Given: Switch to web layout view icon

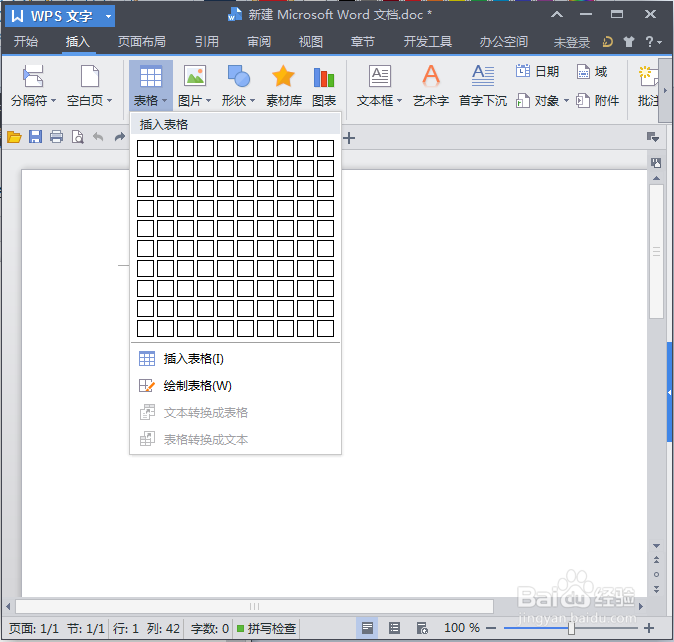Looking at the screenshot, I should [422, 628].
